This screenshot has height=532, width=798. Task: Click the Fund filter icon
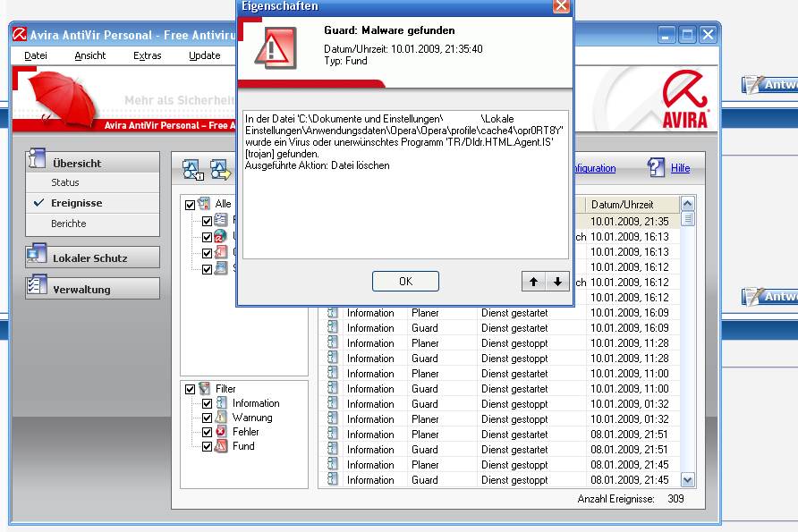tap(221, 446)
